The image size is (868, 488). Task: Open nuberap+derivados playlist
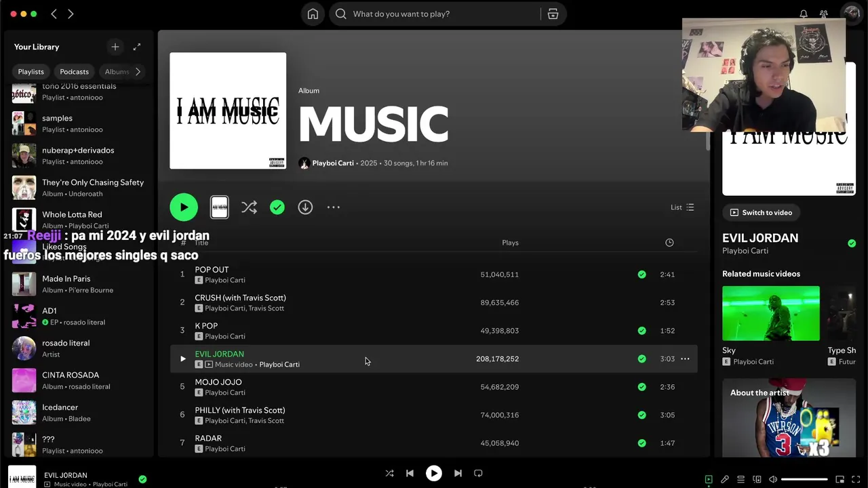[x=78, y=156]
